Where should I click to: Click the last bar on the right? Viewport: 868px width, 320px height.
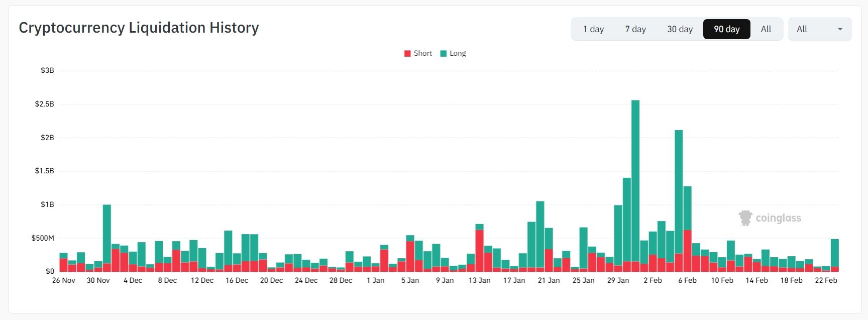834,254
